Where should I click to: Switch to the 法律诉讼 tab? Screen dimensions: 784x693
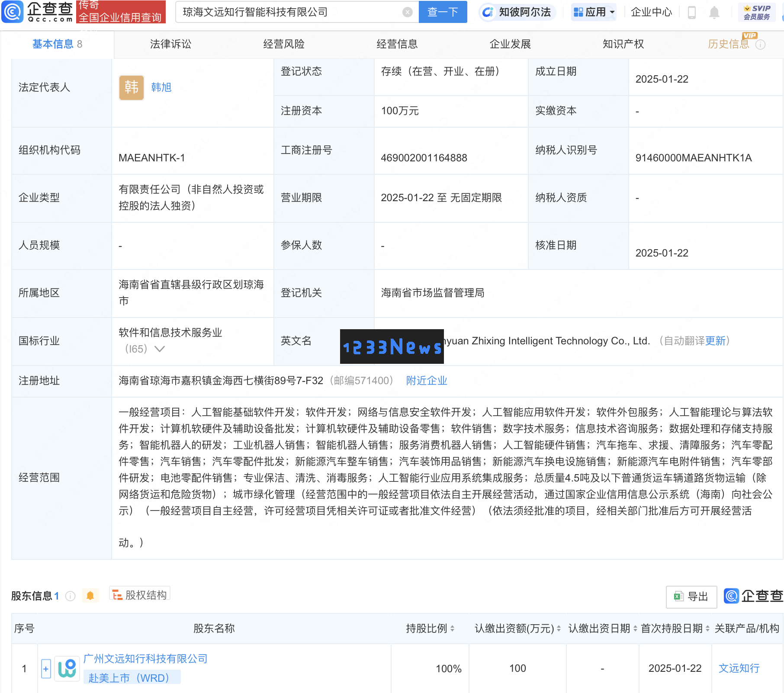[x=170, y=44]
